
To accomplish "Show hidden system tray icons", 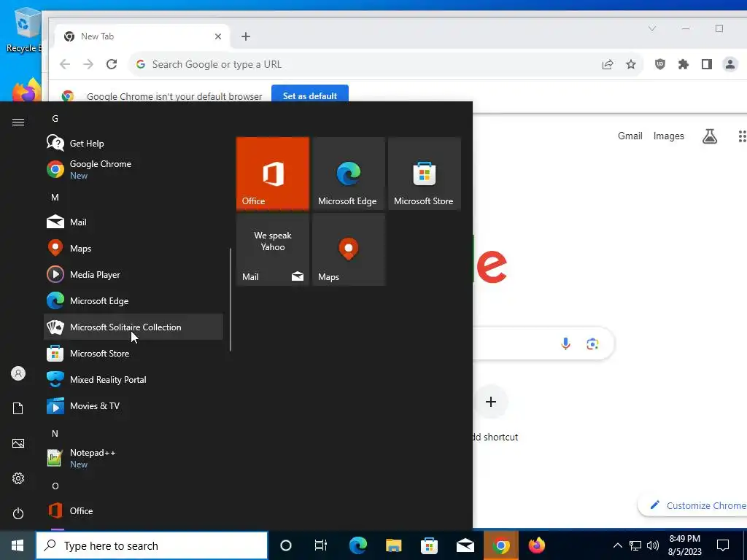I will point(617,545).
